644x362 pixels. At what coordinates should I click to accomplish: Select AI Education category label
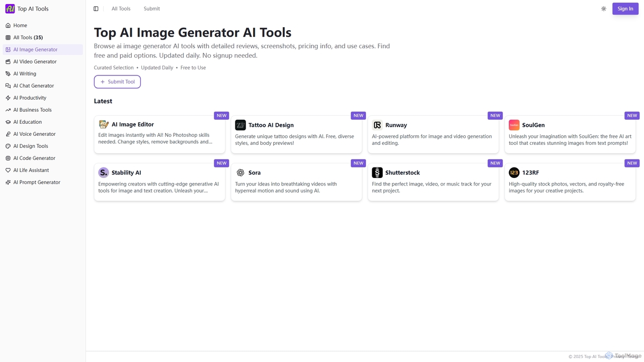click(28, 122)
